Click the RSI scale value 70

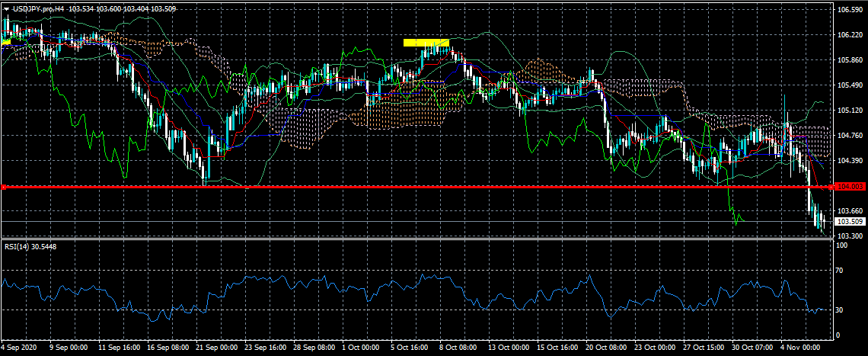tap(840, 271)
